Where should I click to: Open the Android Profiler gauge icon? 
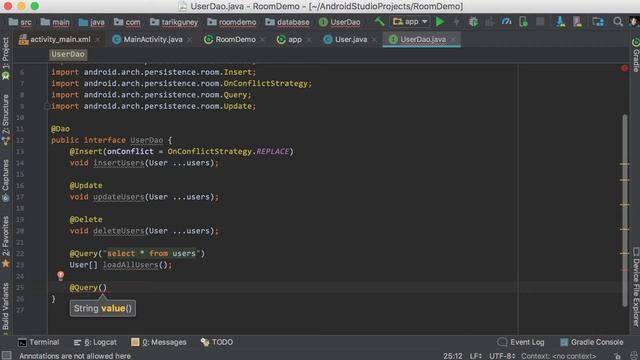point(507,22)
